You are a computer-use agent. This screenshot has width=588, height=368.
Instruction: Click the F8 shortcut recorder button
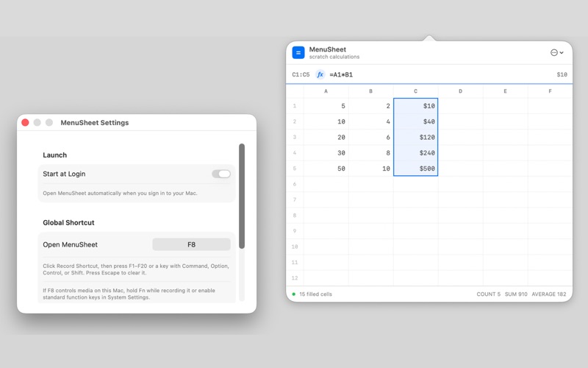[x=191, y=244]
